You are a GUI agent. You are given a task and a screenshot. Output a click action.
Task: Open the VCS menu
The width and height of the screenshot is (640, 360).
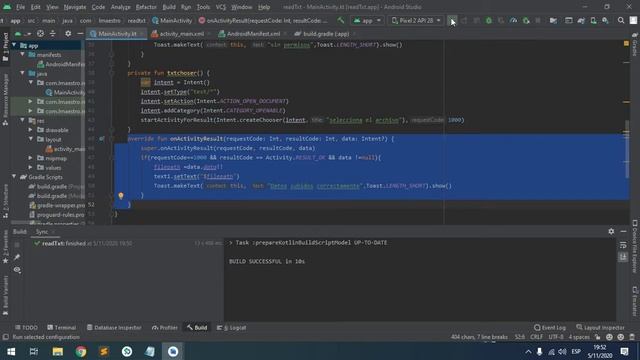click(x=220, y=7)
